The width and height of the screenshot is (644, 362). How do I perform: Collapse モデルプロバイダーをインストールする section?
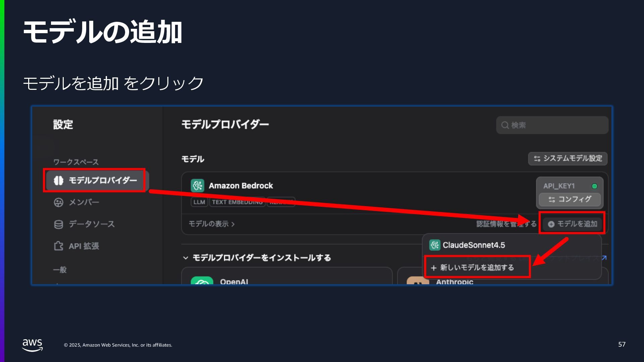click(185, 258)
